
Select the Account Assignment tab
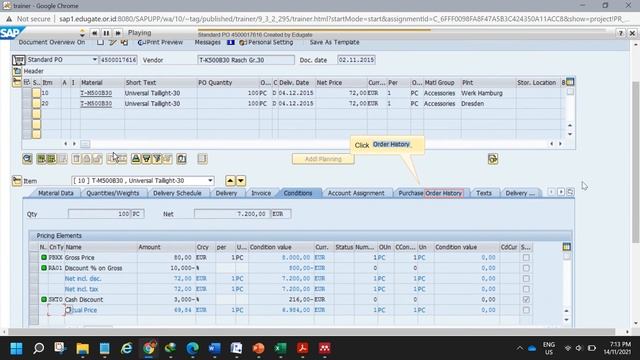coord(356,193)
